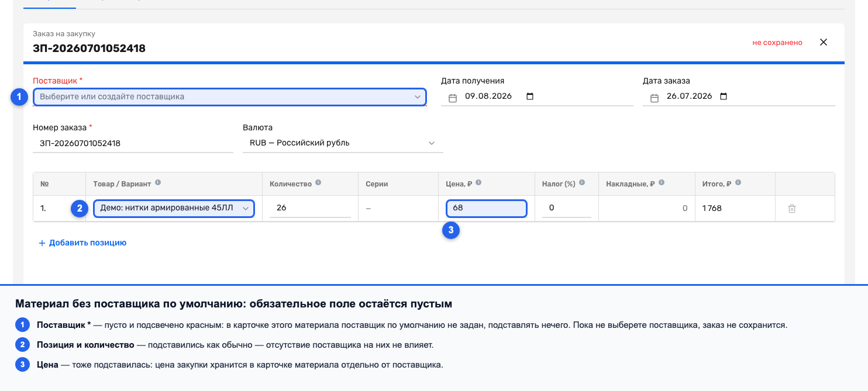Open the Валюта currency dropdown
Screen dimensions: 868x391
click(343, 143)
